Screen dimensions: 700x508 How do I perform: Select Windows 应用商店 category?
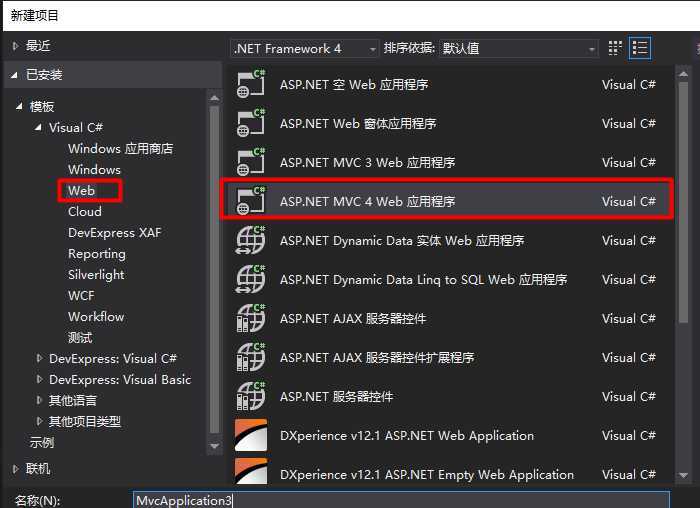[x=121, y=149]
